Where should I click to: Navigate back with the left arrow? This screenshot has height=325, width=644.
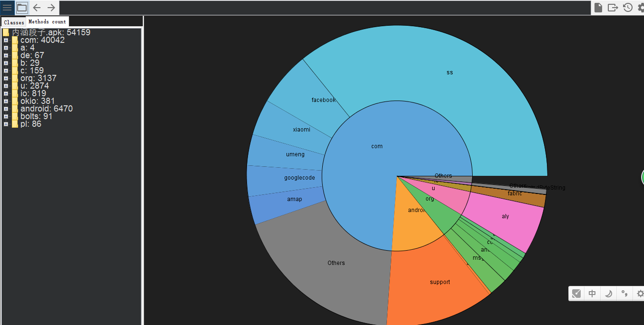[37, 8]
